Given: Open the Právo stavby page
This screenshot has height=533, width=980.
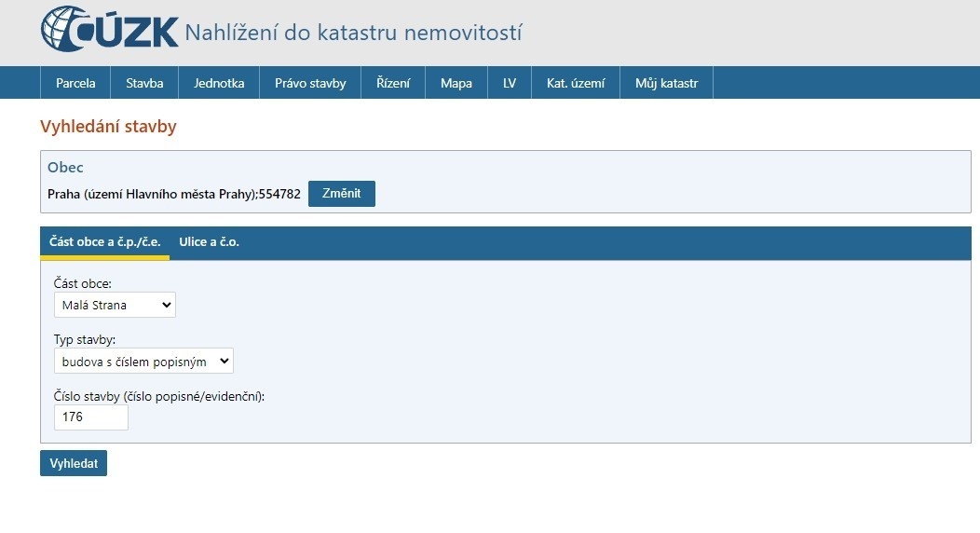Looking at the screenshot, I should pyautogui.click(x=310, y=83).
